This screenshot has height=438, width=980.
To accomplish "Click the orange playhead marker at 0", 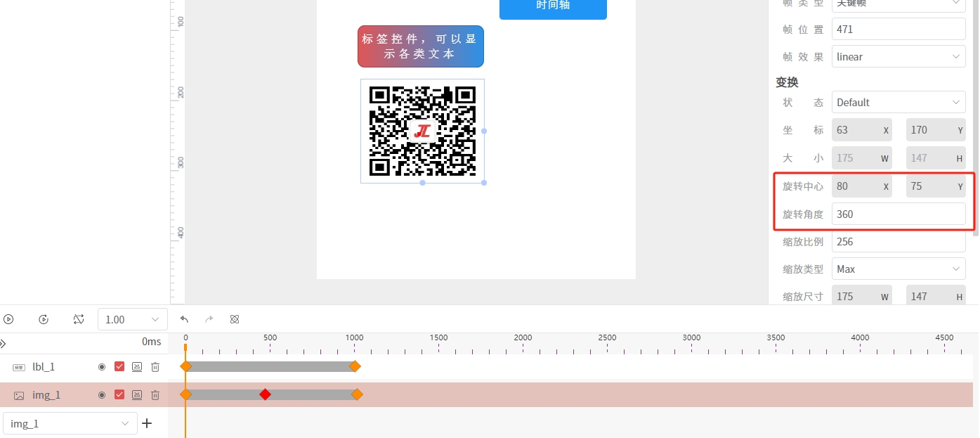I will (x=185, y=347).
